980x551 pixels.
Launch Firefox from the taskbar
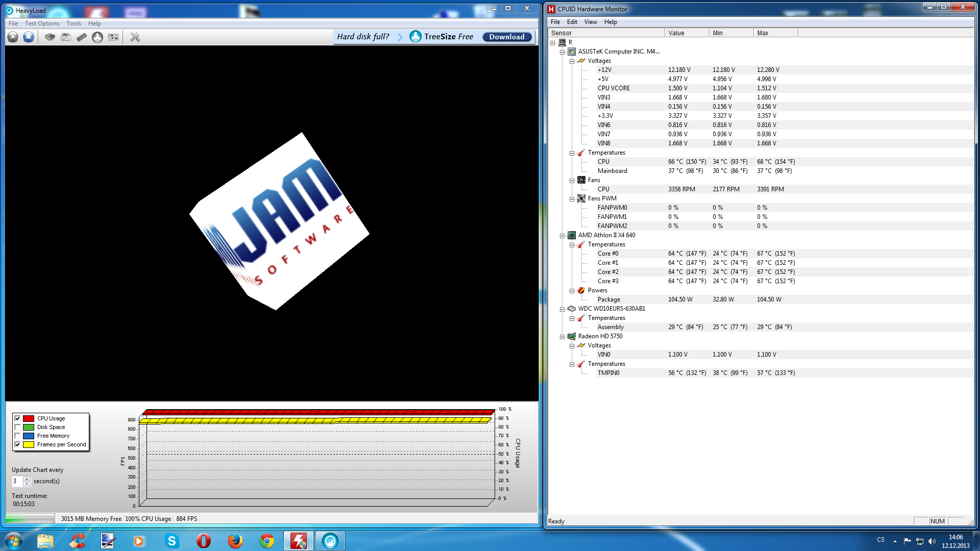pos(235,541)
